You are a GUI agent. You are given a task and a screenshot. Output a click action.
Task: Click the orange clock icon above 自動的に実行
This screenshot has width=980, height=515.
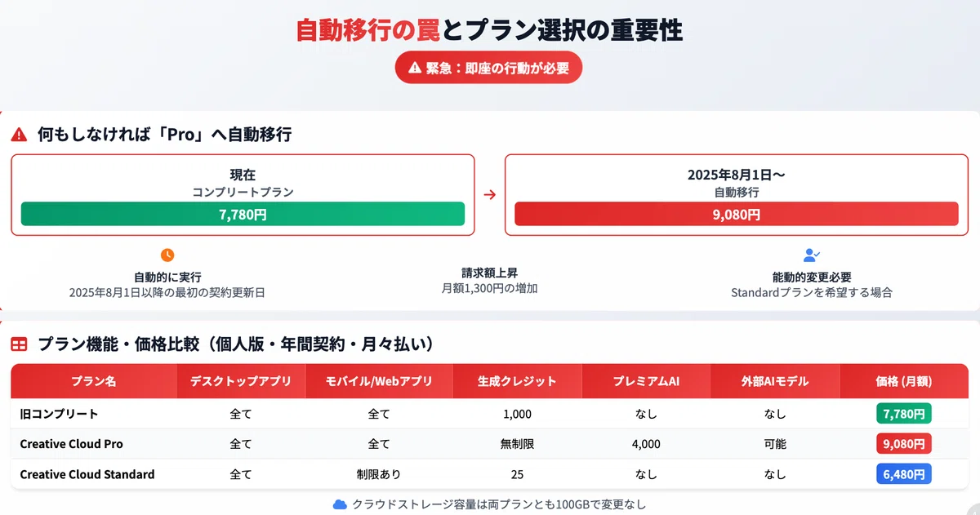tap(167, 255)
